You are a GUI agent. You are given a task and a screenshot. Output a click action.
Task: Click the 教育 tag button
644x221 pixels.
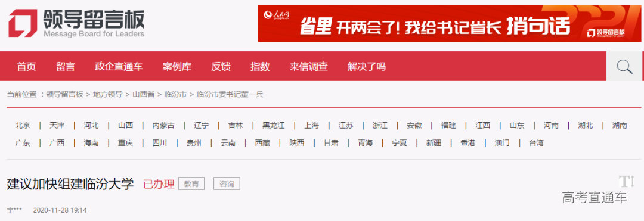pyautogui.click(x=191, y=184)
